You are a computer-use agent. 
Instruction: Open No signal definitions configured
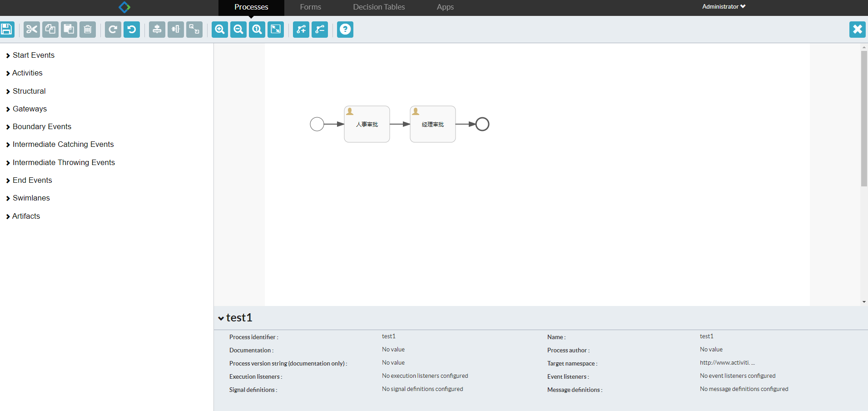click(422, 389)
